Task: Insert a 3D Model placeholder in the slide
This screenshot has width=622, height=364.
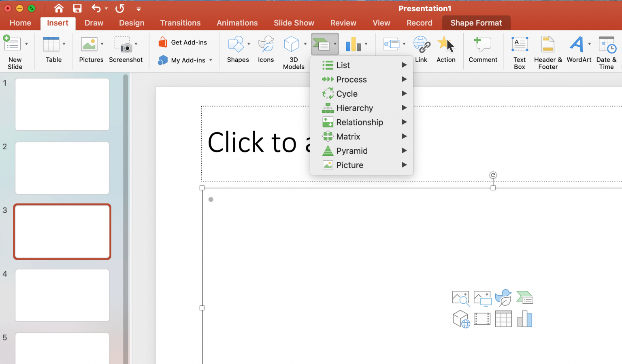Action: point(461,319)
